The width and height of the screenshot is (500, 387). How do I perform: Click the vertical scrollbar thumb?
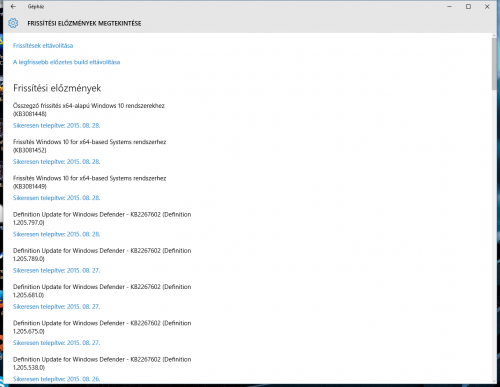494,64
